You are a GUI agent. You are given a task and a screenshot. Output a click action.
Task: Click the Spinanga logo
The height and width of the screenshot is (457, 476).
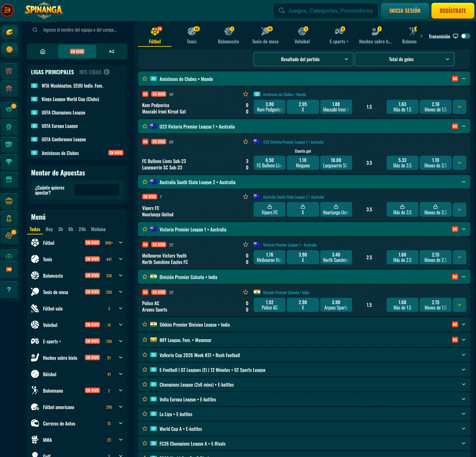point(44,10)
